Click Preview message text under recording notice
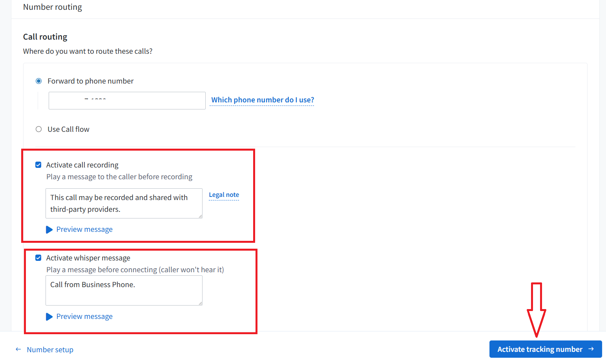The height and width of the screenshot is (364, 606). (84, 229)
